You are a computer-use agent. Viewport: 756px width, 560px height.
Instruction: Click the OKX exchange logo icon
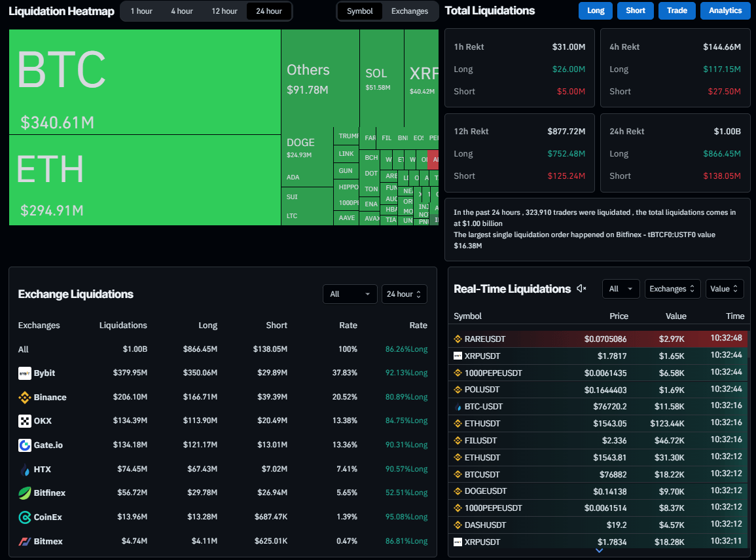(24, 421)
